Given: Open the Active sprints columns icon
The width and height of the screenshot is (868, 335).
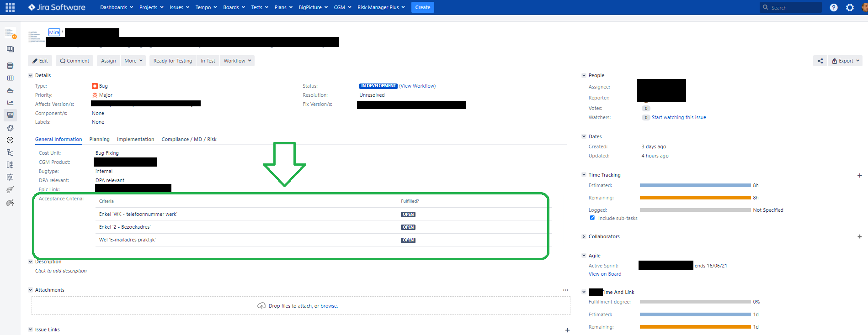Looking at the screenshot, I should [x=10, y=78].
